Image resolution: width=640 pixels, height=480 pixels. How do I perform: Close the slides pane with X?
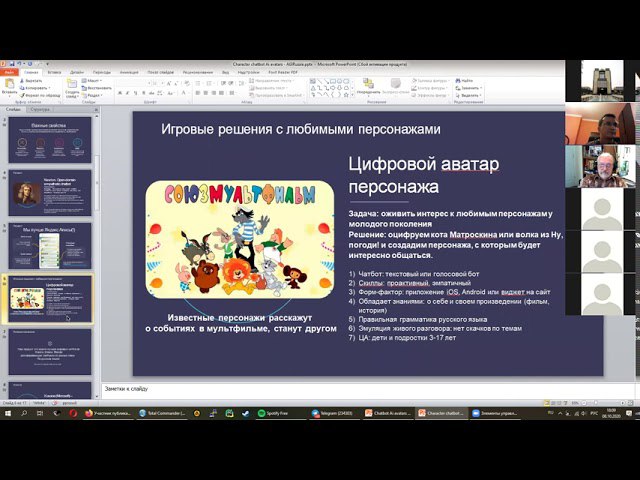(96, 109)
